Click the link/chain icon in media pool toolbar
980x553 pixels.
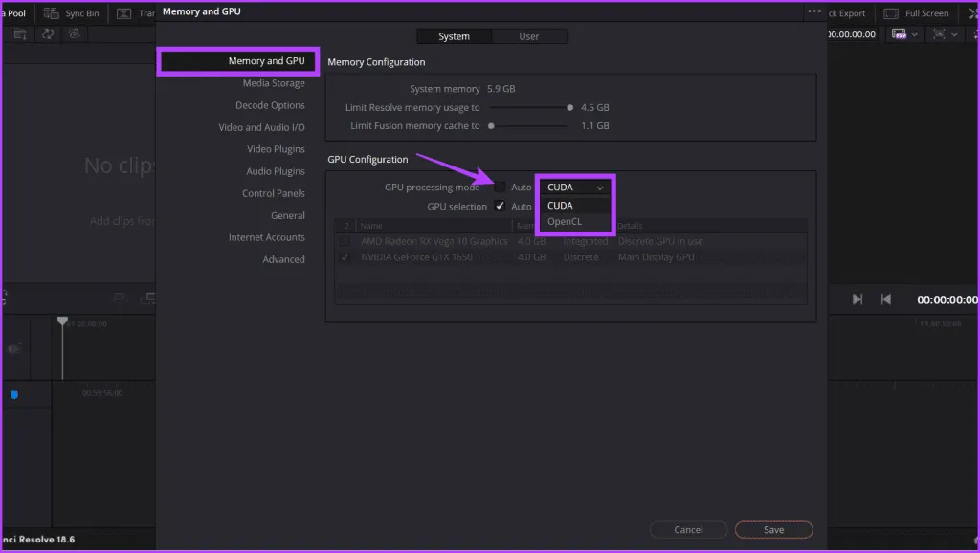point(74,33)
